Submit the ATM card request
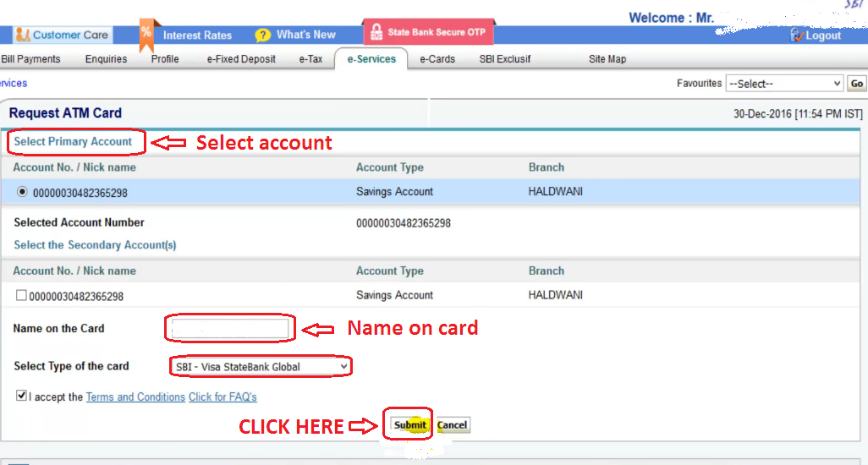This screenshot has height=465, width=868. click(409, 424)
